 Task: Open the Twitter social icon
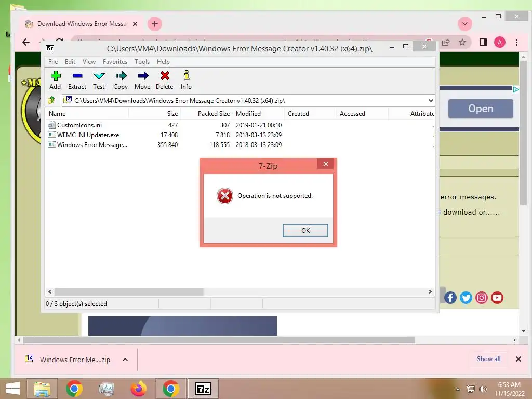(x=466, y=298)
